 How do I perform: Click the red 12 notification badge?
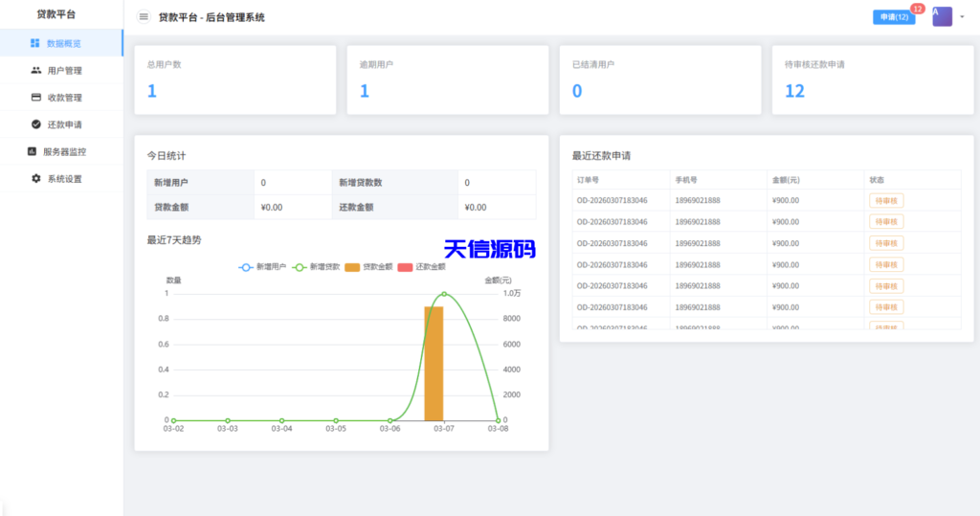click(x=918, y=9)
